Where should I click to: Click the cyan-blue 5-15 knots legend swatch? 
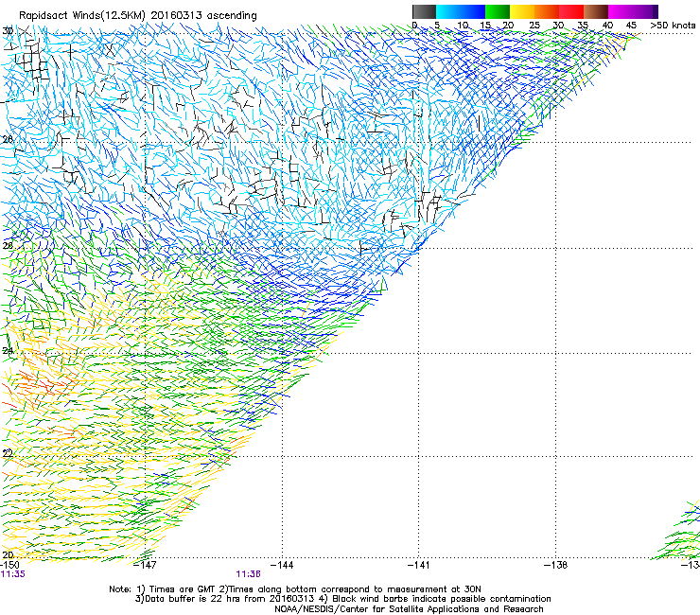461,11
